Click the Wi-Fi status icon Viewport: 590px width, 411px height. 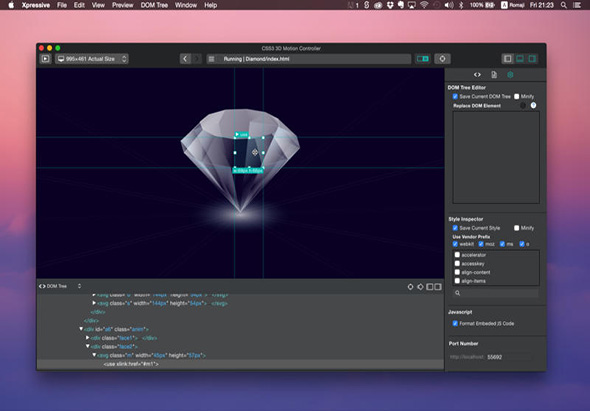point(424,5)
